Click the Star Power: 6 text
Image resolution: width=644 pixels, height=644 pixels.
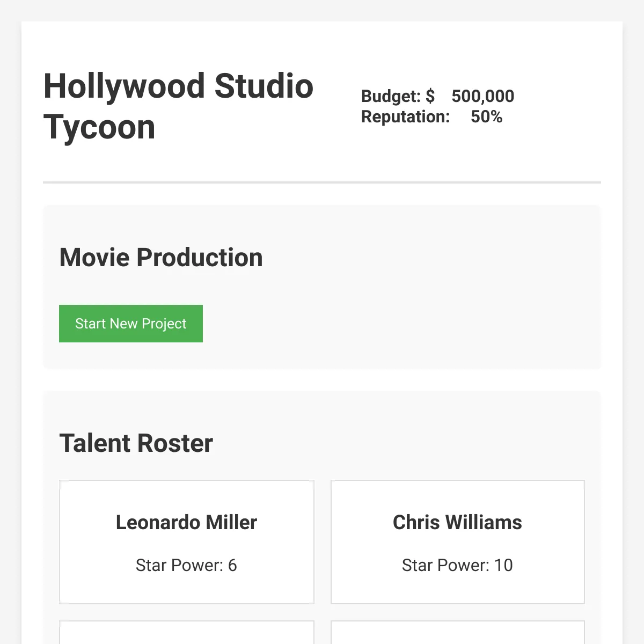(x=186, y=565)
